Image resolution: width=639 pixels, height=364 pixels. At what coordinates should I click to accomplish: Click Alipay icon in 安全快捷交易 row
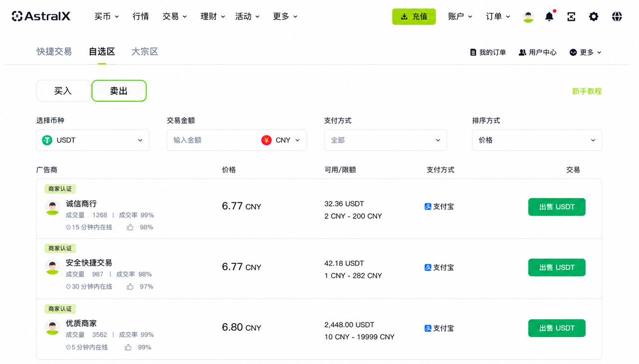coord(428,267)
